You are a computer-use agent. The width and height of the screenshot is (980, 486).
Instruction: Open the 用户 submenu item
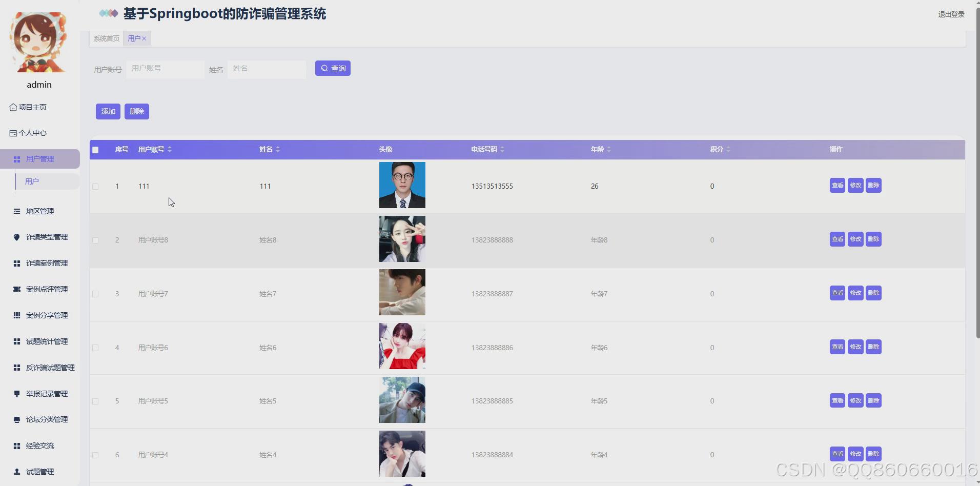[47, 181]
